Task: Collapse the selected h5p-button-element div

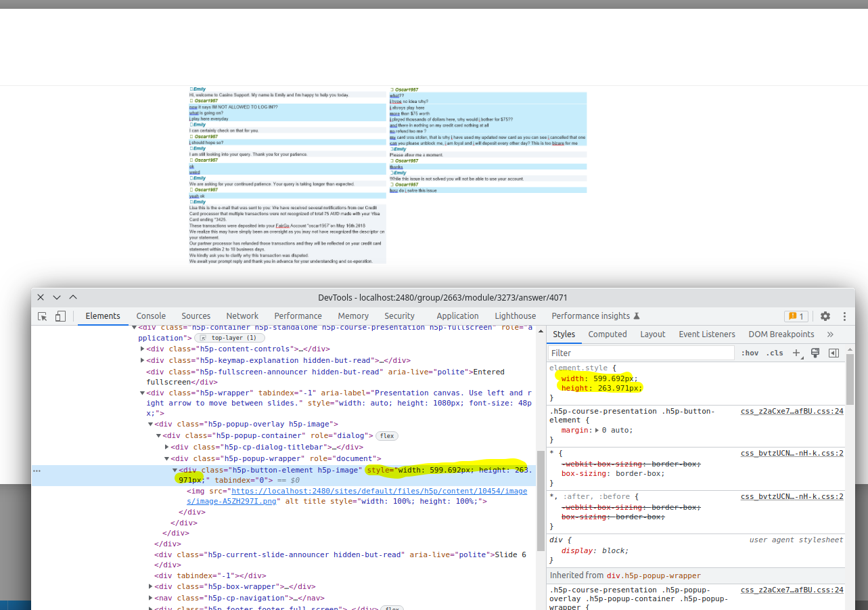Action: point(175,471)
